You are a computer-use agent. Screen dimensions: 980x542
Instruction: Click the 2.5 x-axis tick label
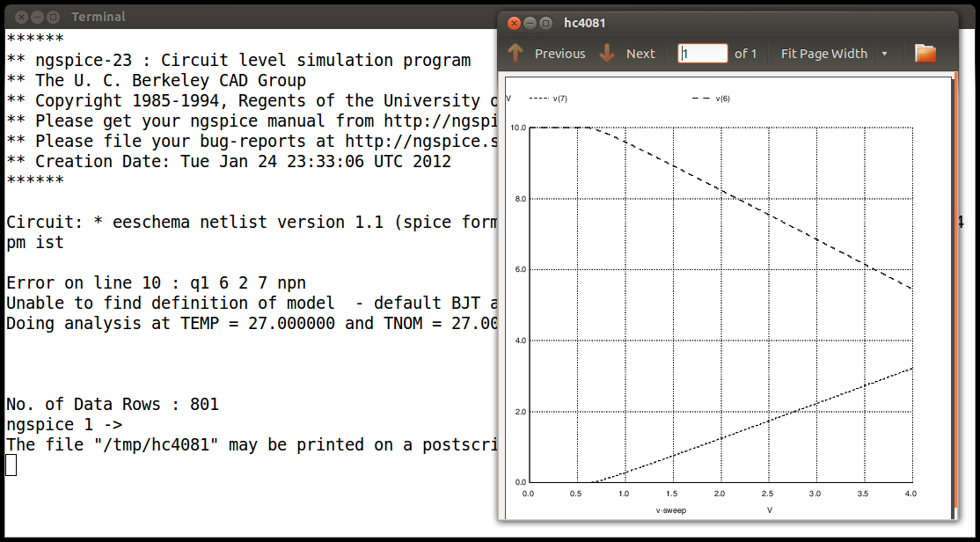tap(769, 494)
